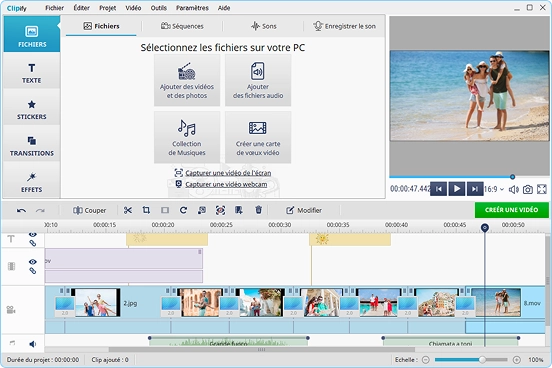The image size is (552, 368).
Task: Click the redo arrow in toolbar
Action: (40, 211)
